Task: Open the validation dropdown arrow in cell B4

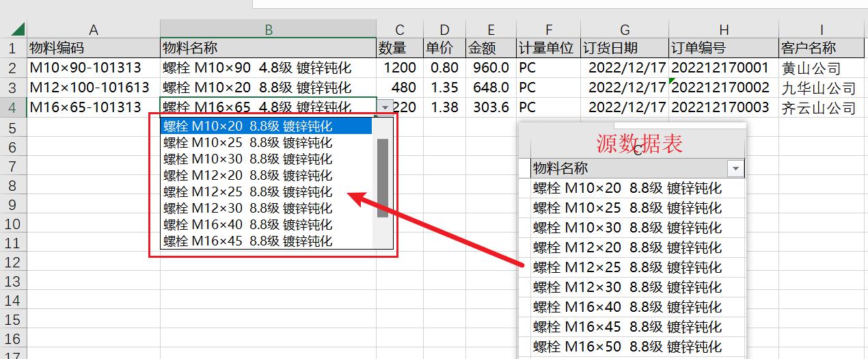Action: [x=386, y=107]
